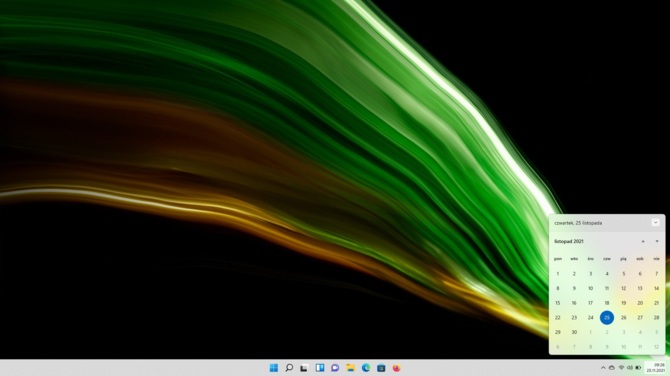Select November 13 in the calendar

pos(640,288)
